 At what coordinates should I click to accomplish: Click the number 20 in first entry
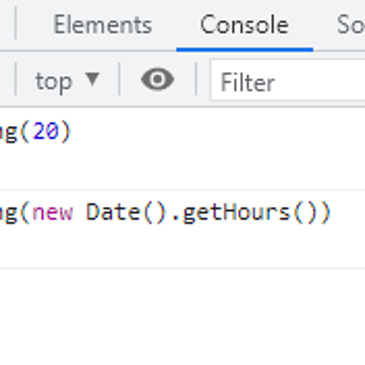(x=46, y=131)
